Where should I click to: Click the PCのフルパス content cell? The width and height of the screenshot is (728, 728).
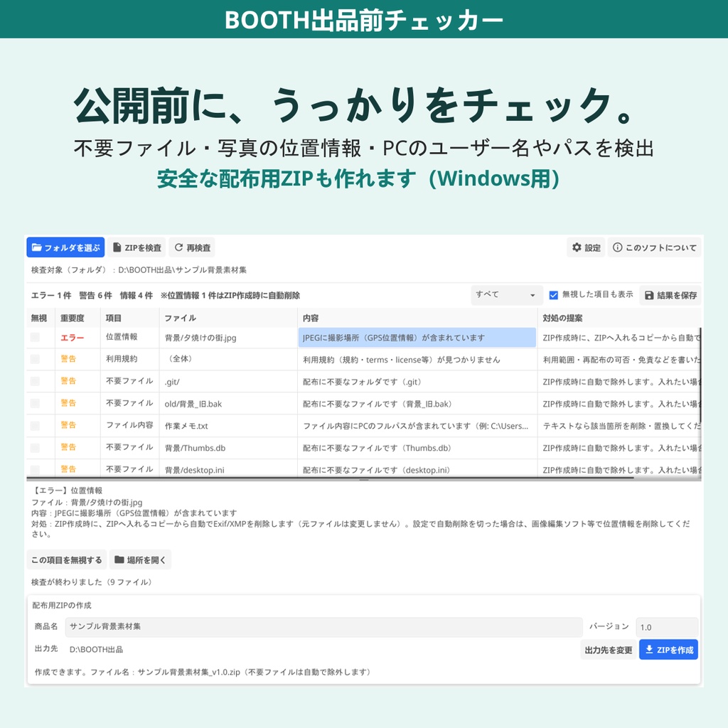point(417,426)
